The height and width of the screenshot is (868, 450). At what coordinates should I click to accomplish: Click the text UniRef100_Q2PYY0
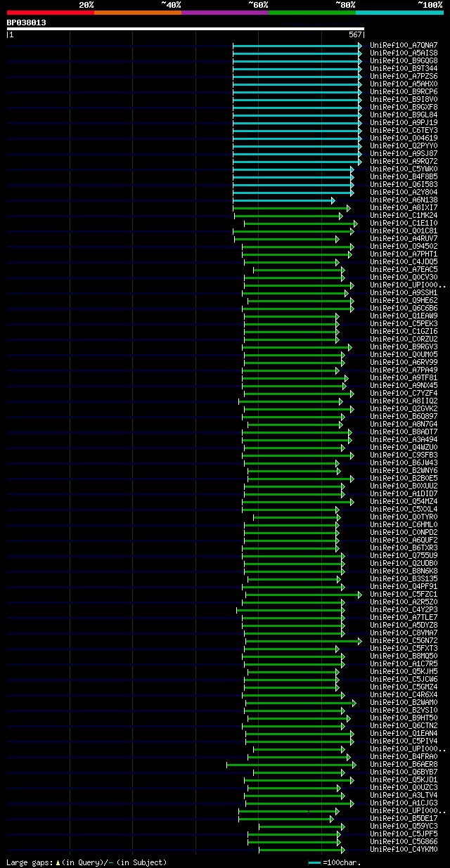404,145
